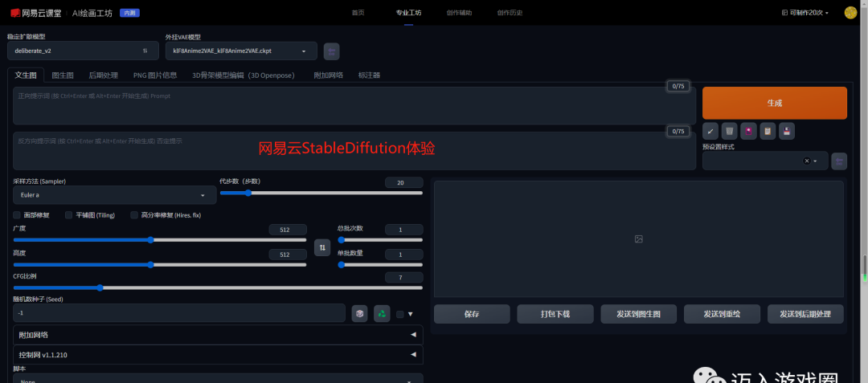This screenshot has height=383, width=868.
Task: Click the 内测 beta badge
Action: (129, 13)
